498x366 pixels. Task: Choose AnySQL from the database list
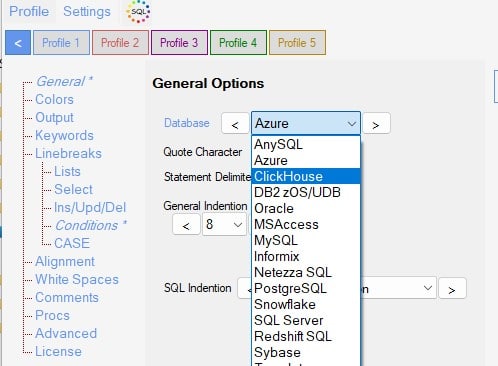point(306,144)
